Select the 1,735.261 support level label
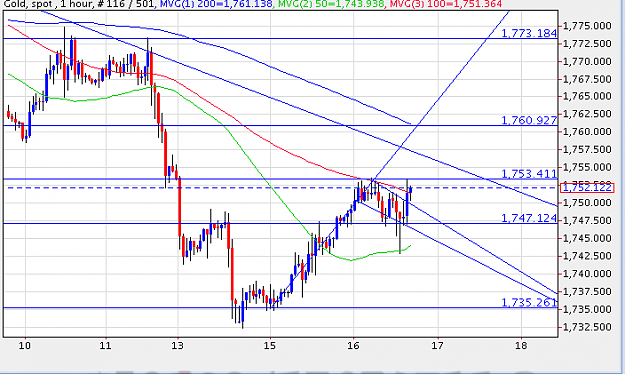Image resolution: width=625 pixels, height=374 pixels. pyautogui.click(x=529, y=302)
